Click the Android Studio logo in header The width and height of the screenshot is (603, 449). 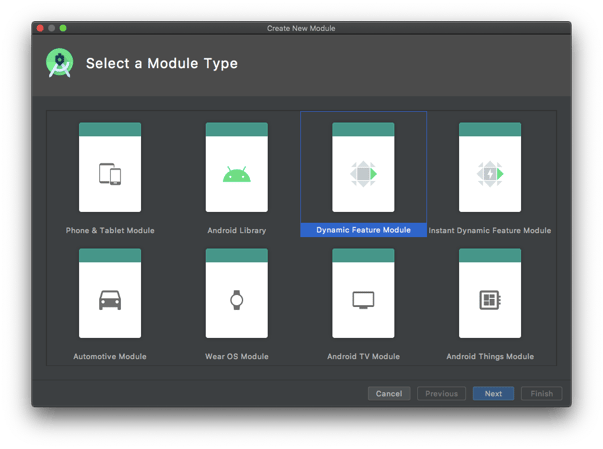click(x=59, y=63)
